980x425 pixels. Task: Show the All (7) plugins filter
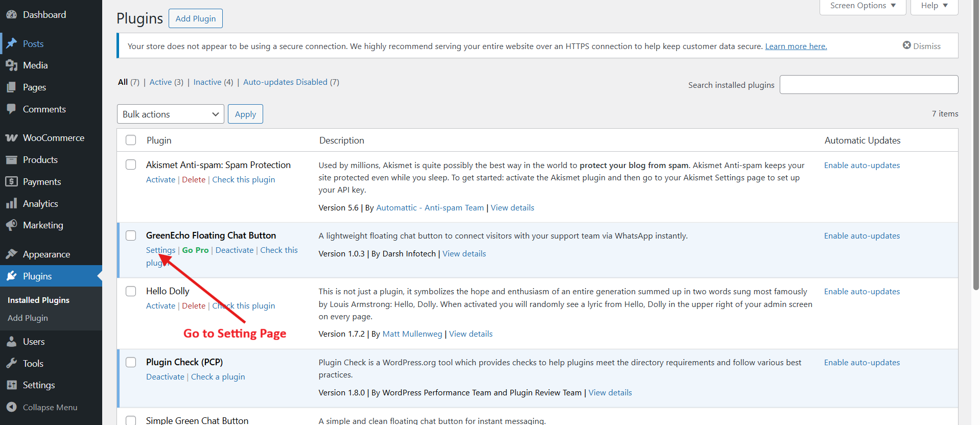[x=128, y=82]
